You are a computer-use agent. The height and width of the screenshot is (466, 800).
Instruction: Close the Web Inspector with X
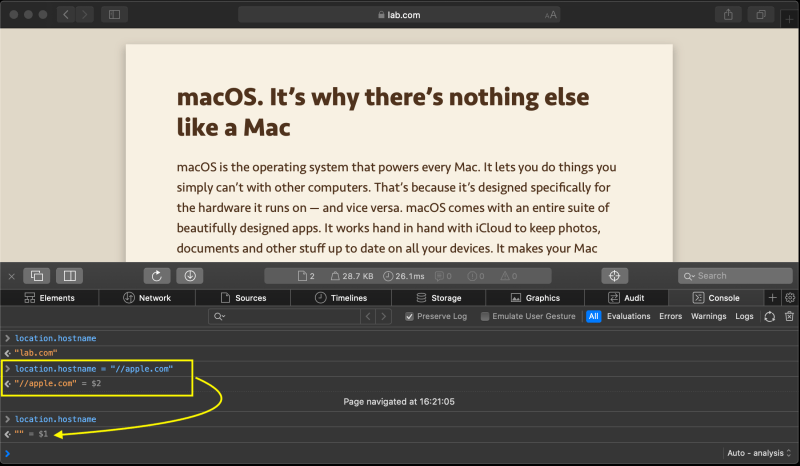click(x=11, y=276)
